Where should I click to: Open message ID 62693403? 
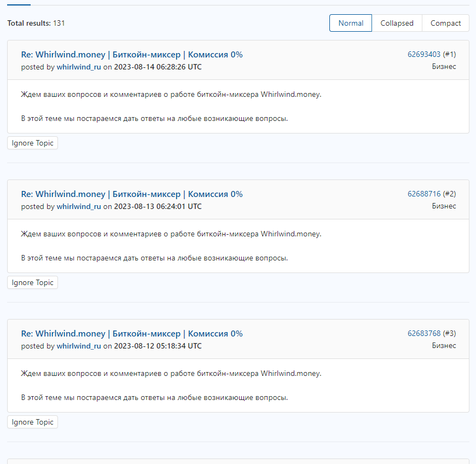[424, 54]
